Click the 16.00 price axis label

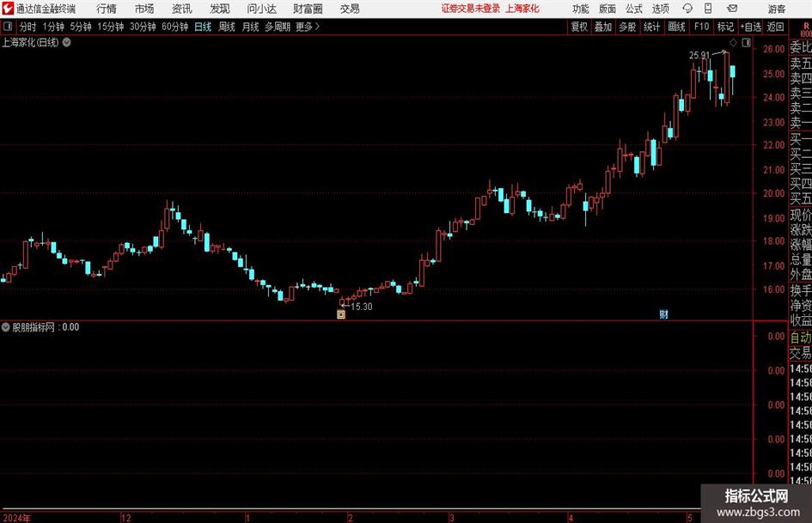[x=773, y=289]
